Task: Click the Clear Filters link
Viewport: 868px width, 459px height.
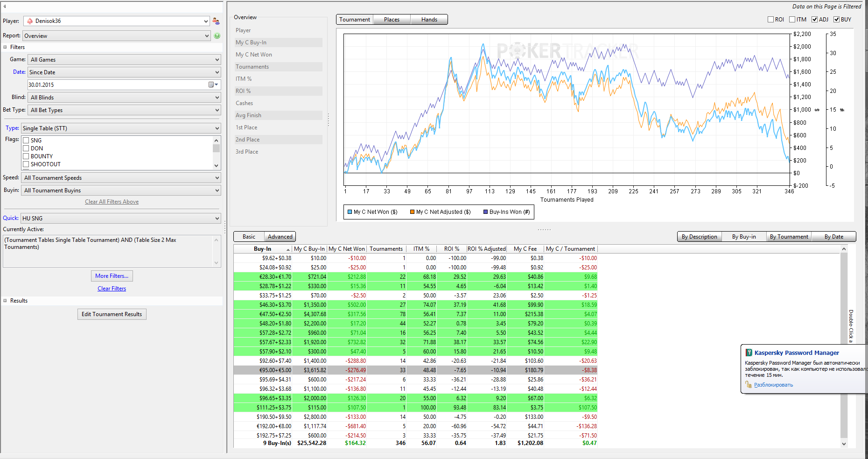Action: click(x=112, y=289)
